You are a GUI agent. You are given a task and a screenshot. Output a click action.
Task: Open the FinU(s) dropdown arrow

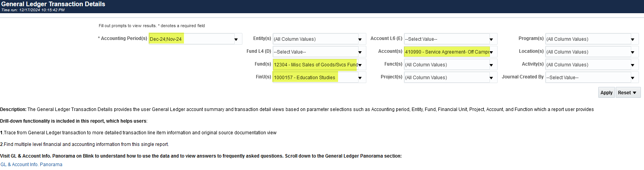360,78
